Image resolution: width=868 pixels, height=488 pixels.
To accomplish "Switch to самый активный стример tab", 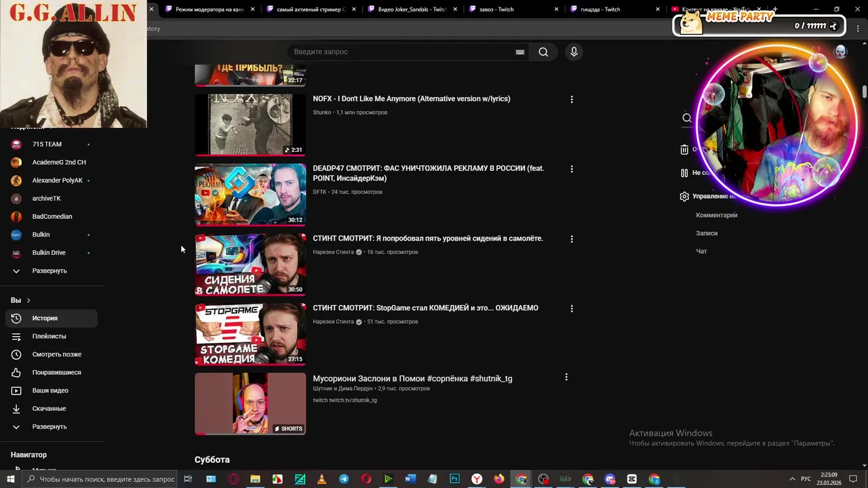I will 311,9.
